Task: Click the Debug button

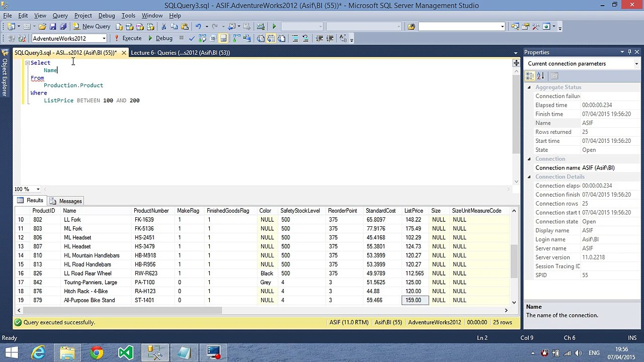Action: [160, 38]
